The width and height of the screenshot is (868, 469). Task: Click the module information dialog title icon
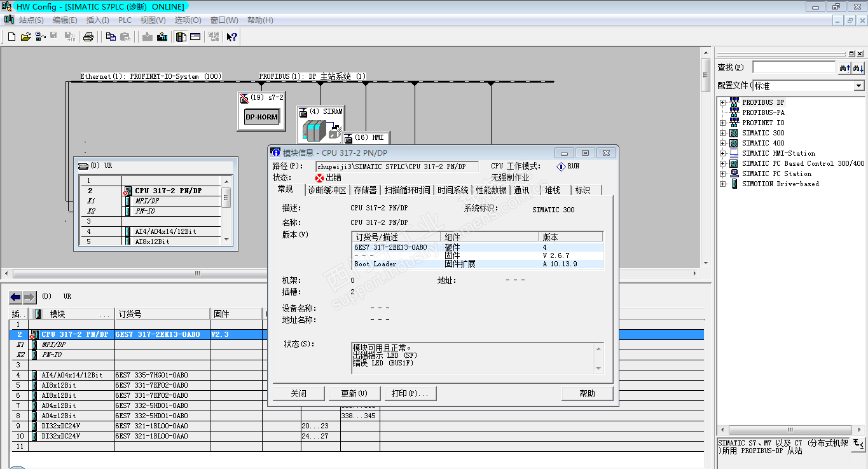pyautogui.click(x=275, y=153)
